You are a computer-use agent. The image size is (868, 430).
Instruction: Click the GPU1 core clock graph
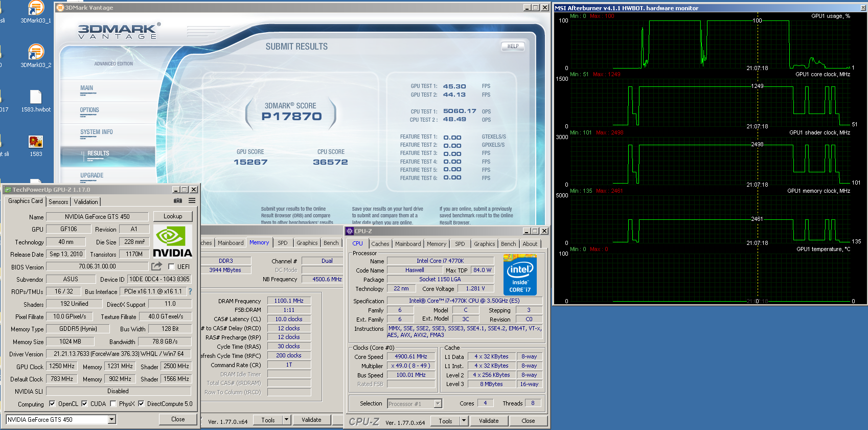pyautogui.click(x=711, y=102)
